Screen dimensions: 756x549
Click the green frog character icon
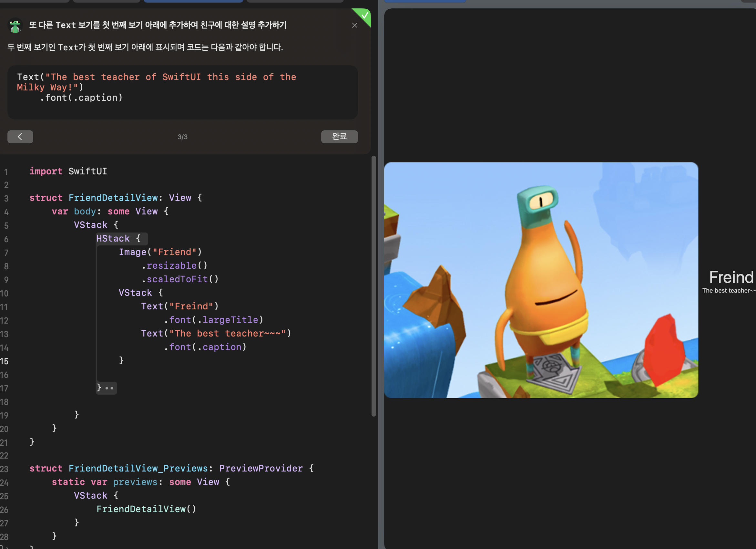tap(15, 26)
